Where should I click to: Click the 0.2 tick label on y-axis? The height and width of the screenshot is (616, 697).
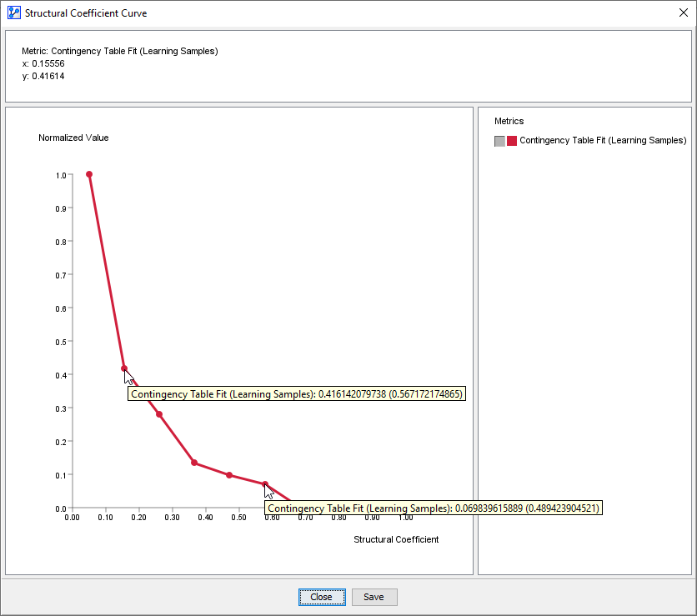click(61, 443)
